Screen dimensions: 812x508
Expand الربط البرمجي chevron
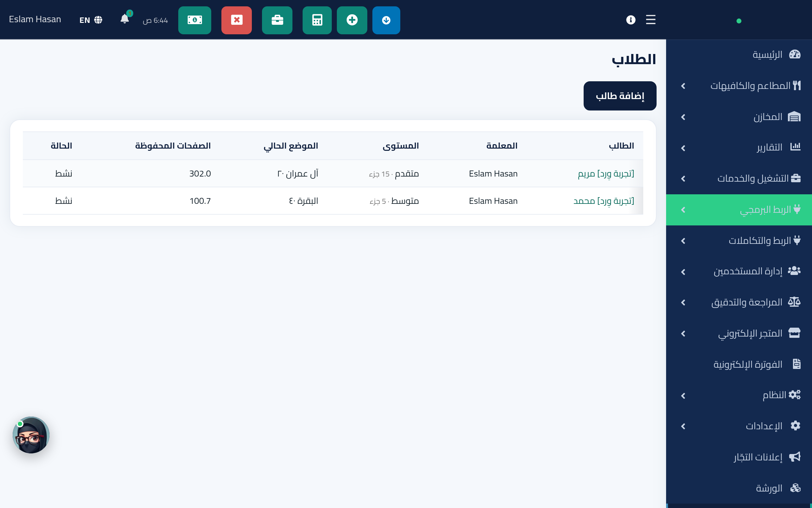tap(683, 210)
